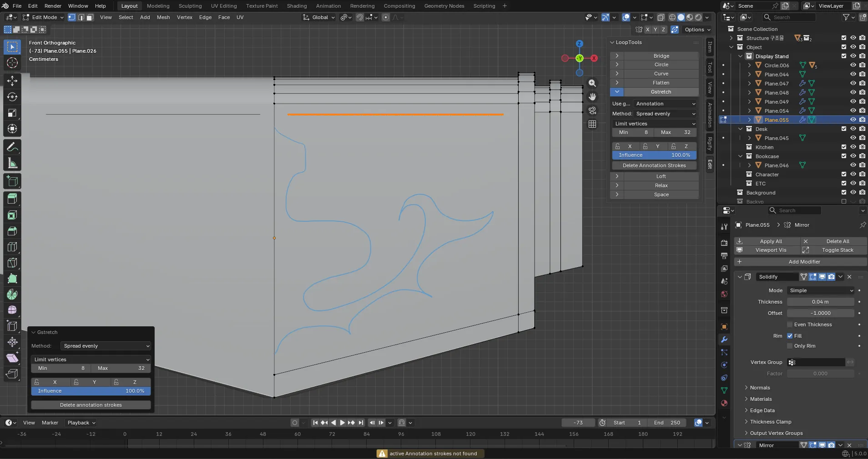
Task: Select the Rotate tool
Action: [x=12, y=97]
